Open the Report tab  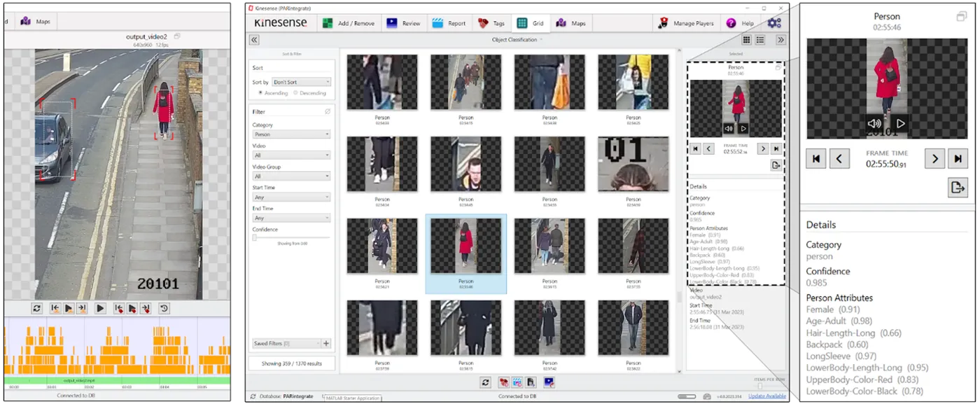[x=449, y=23]
